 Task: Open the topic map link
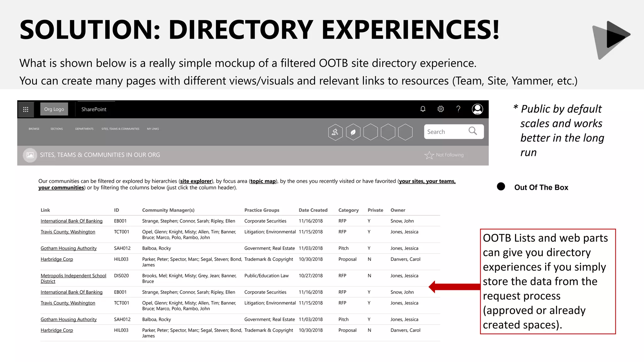pyautogui.click(x=263, y=181)
